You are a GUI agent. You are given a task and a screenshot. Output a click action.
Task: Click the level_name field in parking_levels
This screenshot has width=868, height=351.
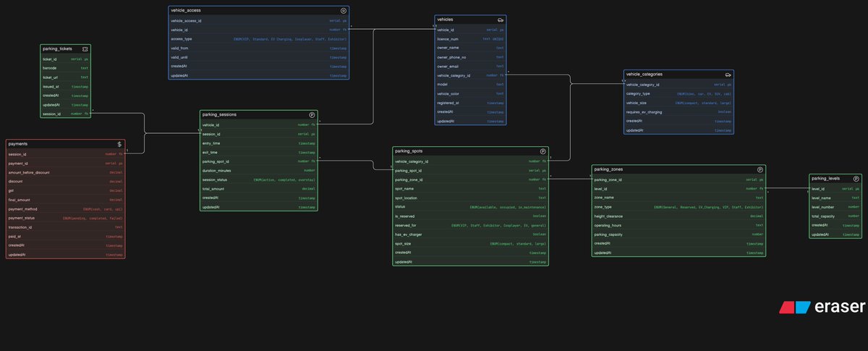(x=835, y=198)
